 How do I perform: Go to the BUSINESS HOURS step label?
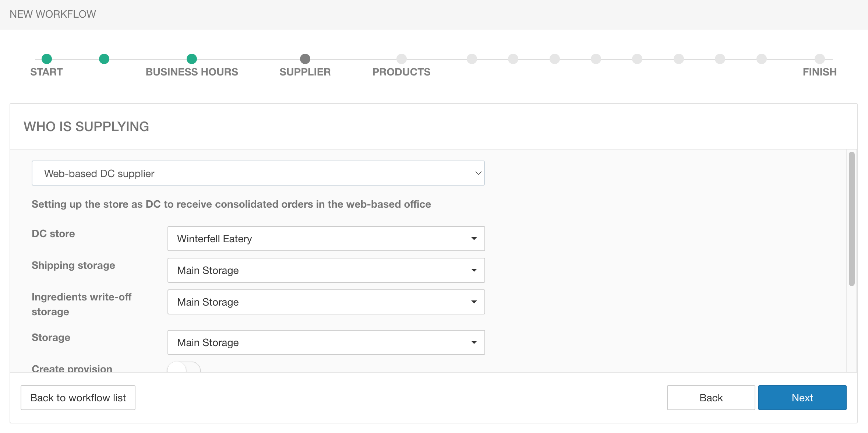(192, 72)
